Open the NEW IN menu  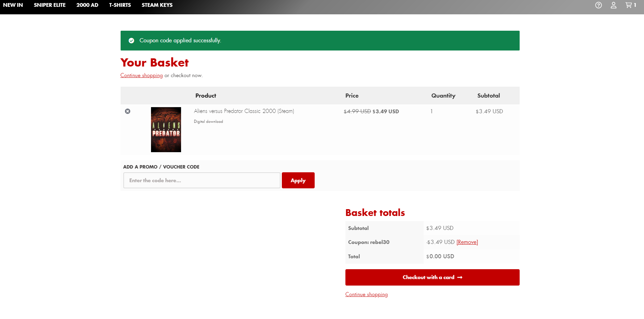[13, 5]
